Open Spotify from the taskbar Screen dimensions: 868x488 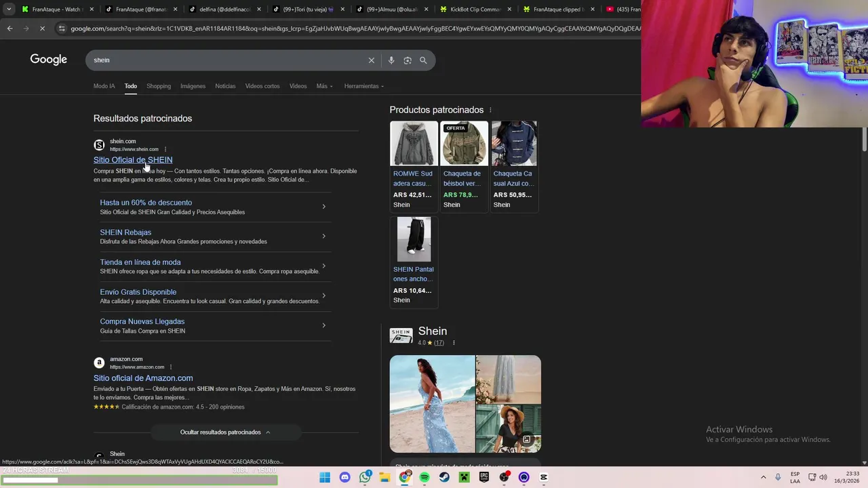click(x=425, y=477)
